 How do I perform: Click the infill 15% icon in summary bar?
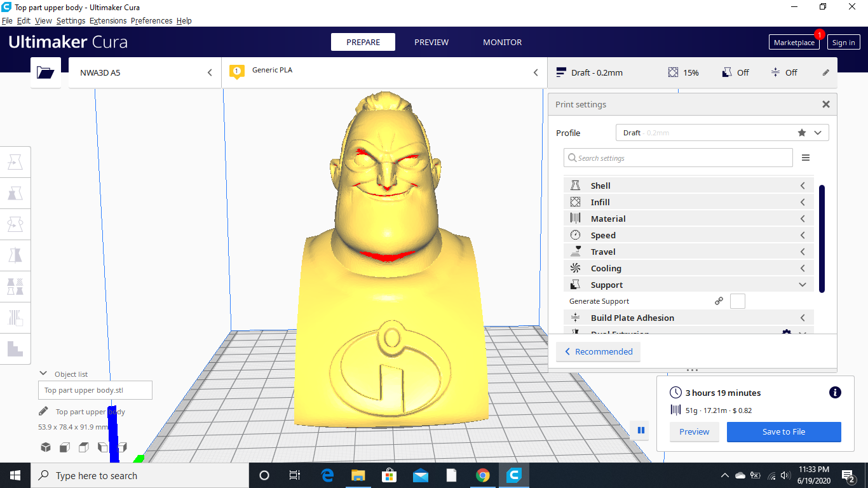pos(674,72)
